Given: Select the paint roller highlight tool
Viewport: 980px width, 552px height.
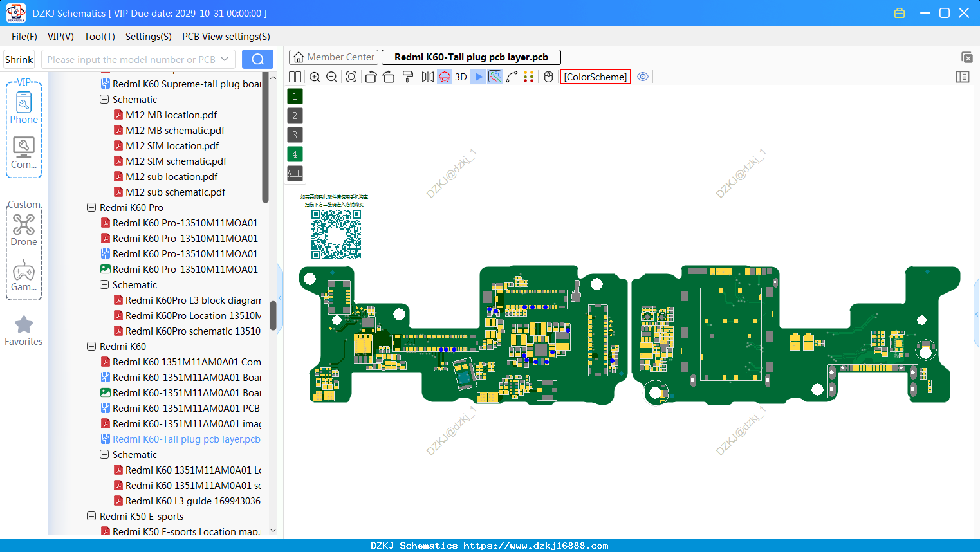Looking at the screenshot, I should coord(408,77).
